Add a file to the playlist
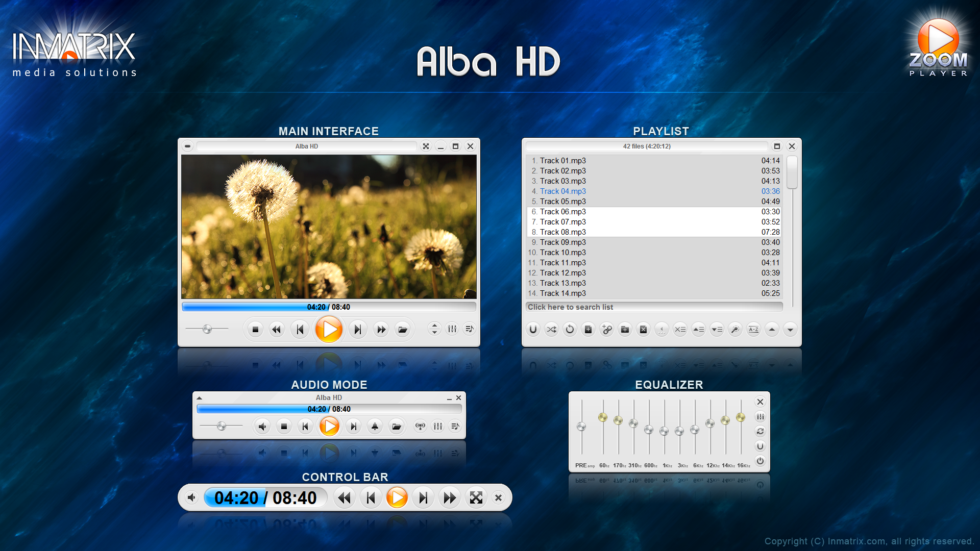 click(x=588, y=330)
